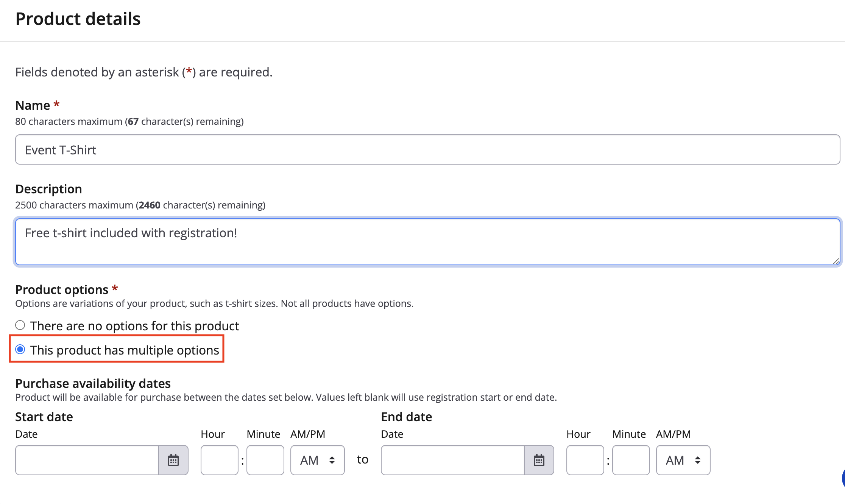Focus the End date Date input
The image size is (845, 504).
click(x=453, y=460)
